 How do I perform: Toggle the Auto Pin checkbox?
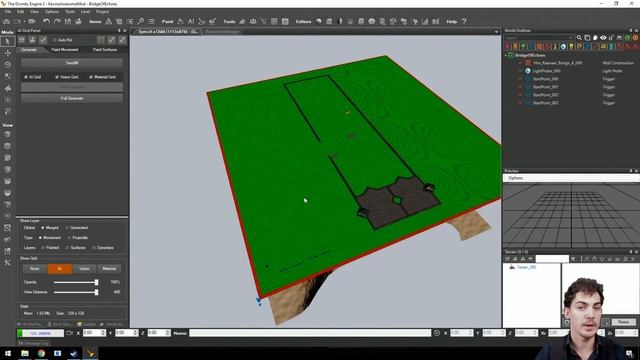[x=55, y=40]
